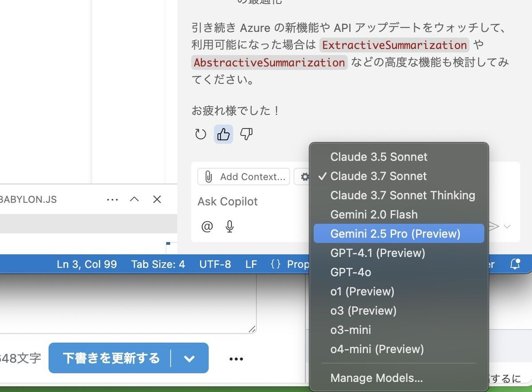Select Gemini 2.5 Pro (Preview)

[399, 233]
